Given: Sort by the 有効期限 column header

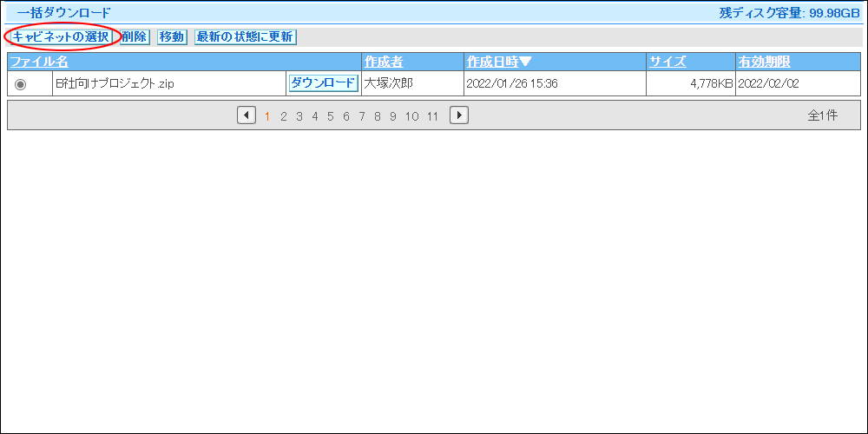Looking at the screenshot, I should (764, 62).
